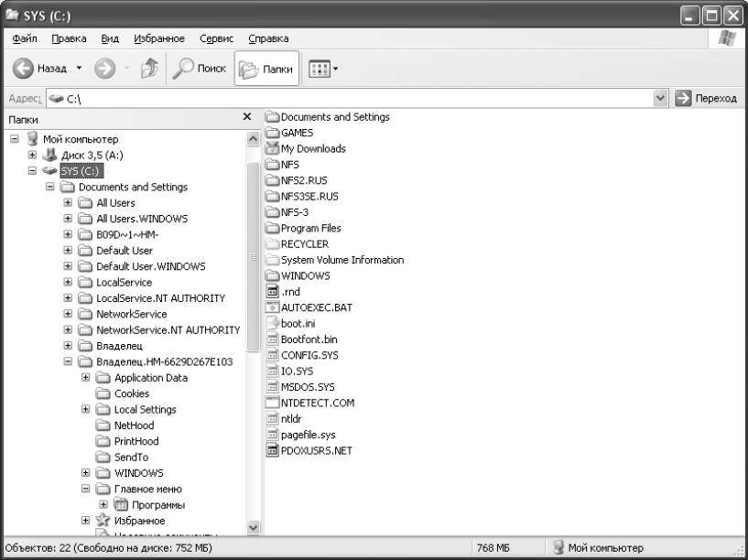
Task: Select the My Downloads folder icon
Action: click(272, 148)
